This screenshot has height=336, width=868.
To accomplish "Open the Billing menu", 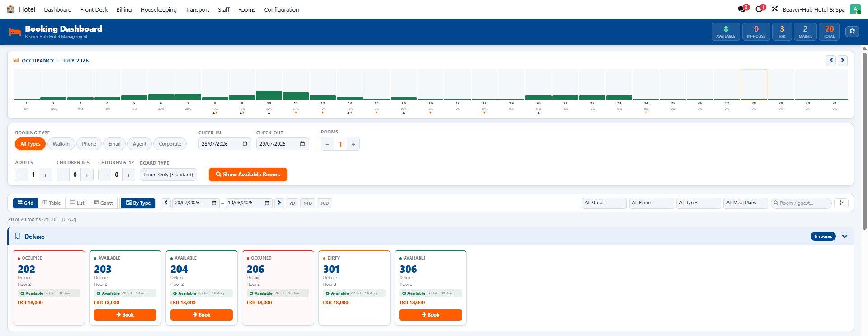I will click(124, 9).
